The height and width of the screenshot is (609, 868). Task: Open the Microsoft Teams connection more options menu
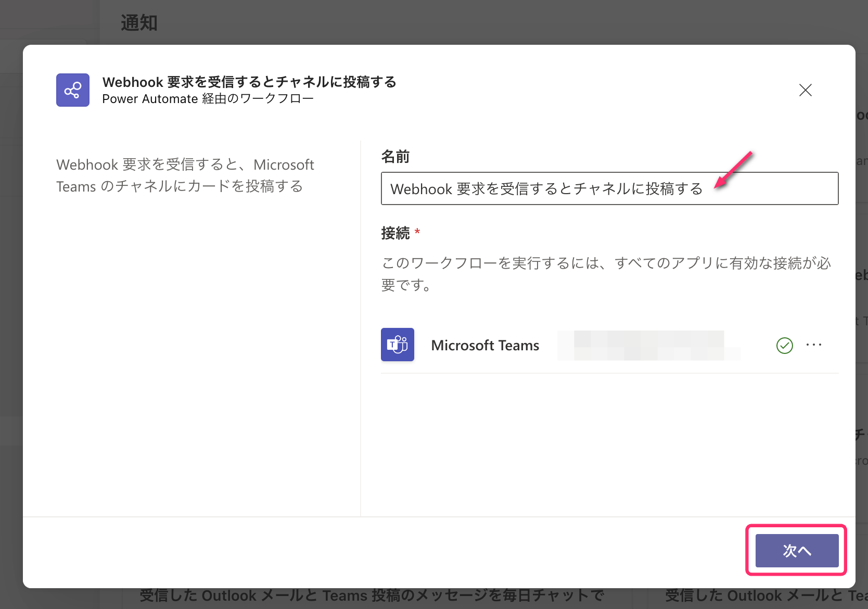pyautogui.click(x=813, y=345)
